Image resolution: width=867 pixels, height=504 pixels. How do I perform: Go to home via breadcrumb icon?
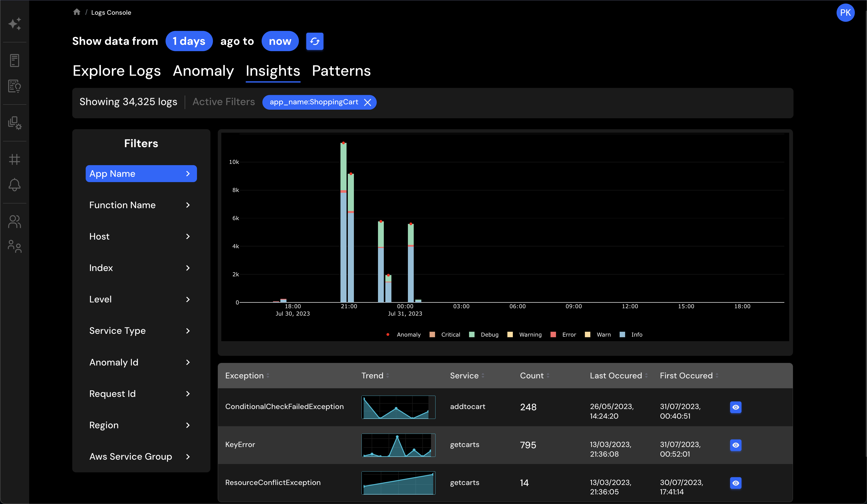[77, 12]
